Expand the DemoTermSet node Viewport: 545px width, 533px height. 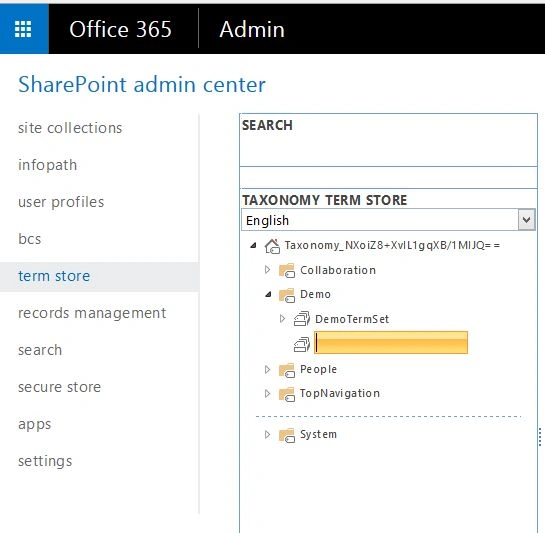[x=282, y=318]
